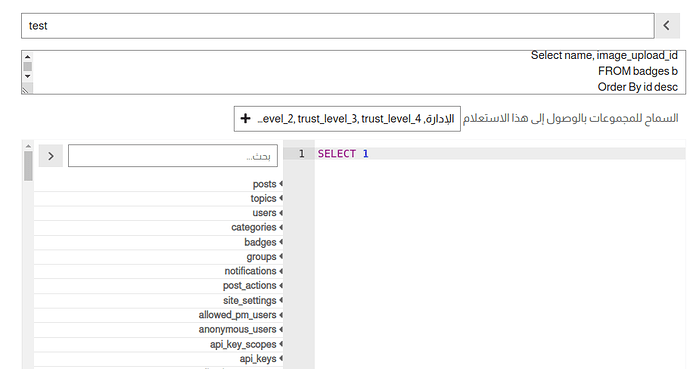Expand the users table schema
Image resolution: width=690 pixels, height=369 pixels.
pyautogui.click(x=158, y=213)
